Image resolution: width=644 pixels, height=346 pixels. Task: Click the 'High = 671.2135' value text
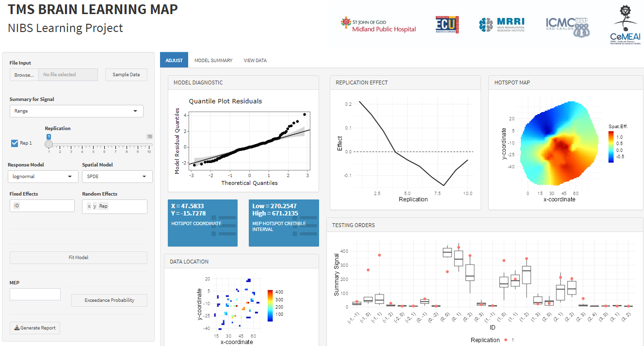click(275, 213)
